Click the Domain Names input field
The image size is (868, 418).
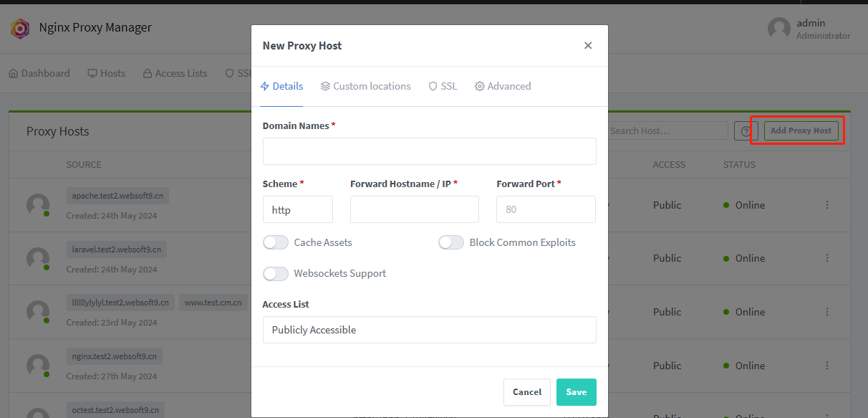click(429, 151)
